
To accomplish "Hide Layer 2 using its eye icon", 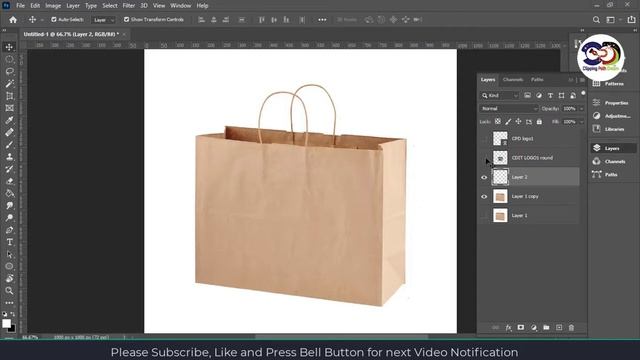I will click(x=484, y=177).
